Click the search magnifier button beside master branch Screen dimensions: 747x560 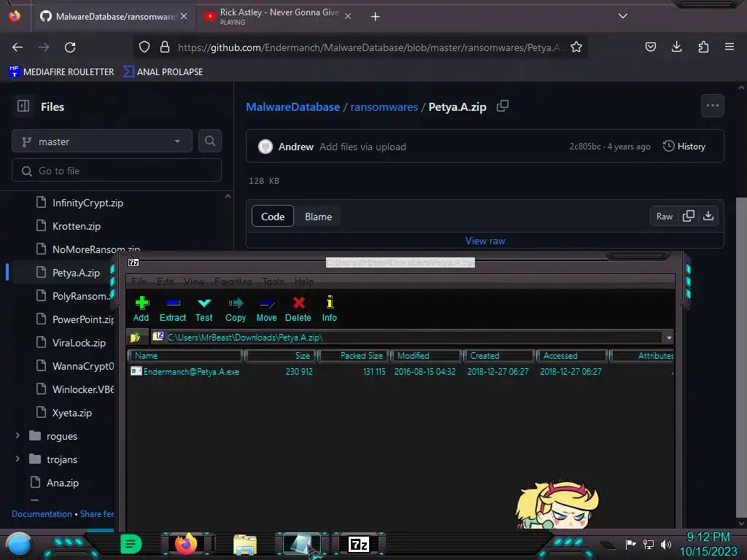209,141
